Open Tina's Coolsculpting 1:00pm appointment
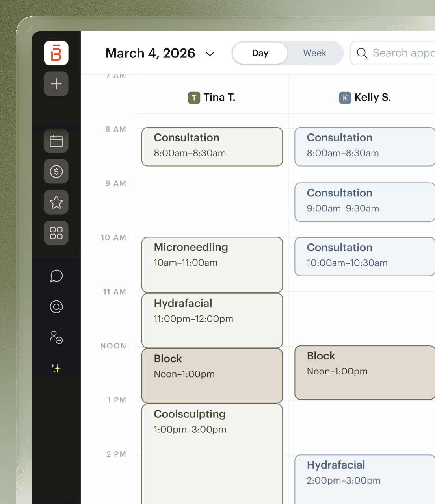Screen dimensions: 435x504 212,454
